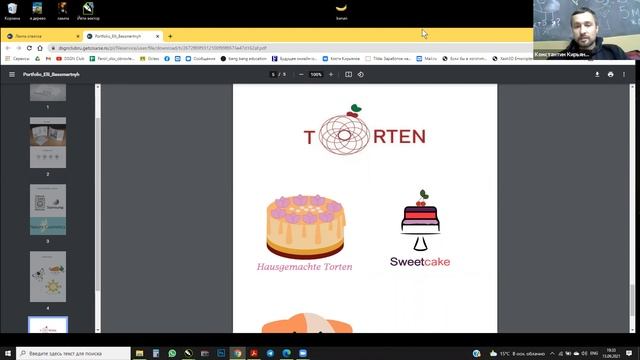The height and width of the screenshot is (360, 640).
Task: Open the browser home page
Action: (x=40, y=48)
